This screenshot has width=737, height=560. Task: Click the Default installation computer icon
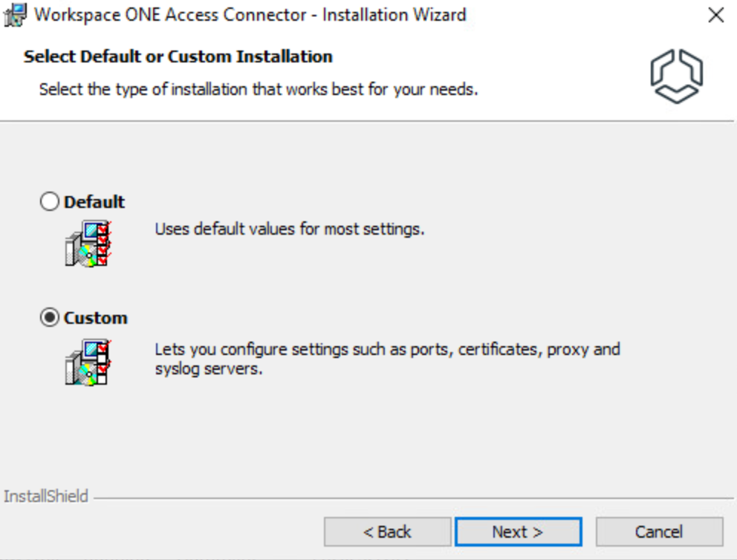point(87,243)
